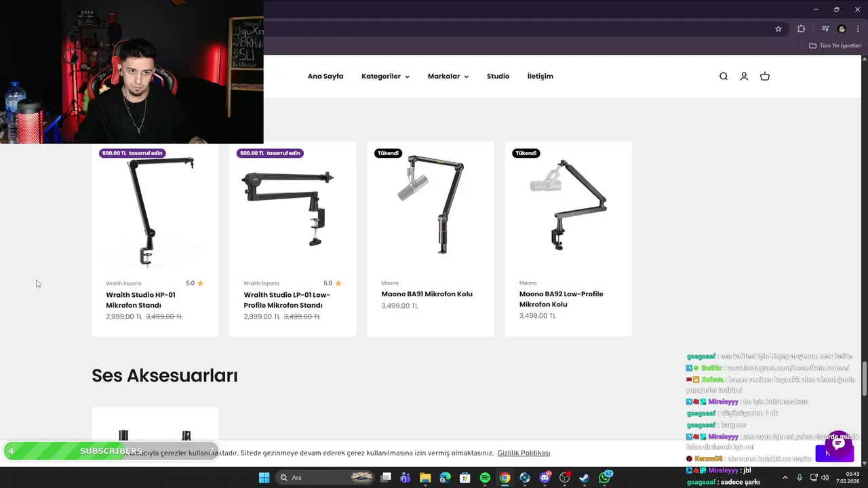Viewport: 868px width, 488px height.
Task: Click the Tükendi badge on Maono BA92
Action: [x=526, y=153]
